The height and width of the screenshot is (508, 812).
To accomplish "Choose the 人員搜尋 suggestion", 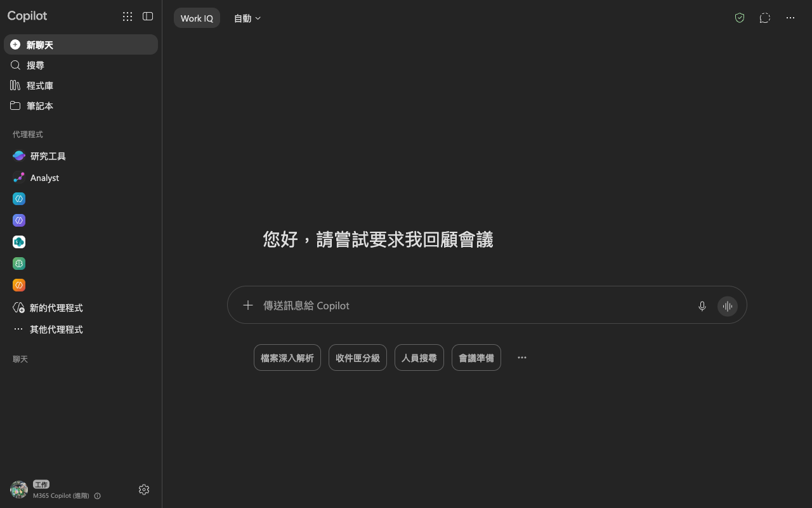I will coord(419,358).
